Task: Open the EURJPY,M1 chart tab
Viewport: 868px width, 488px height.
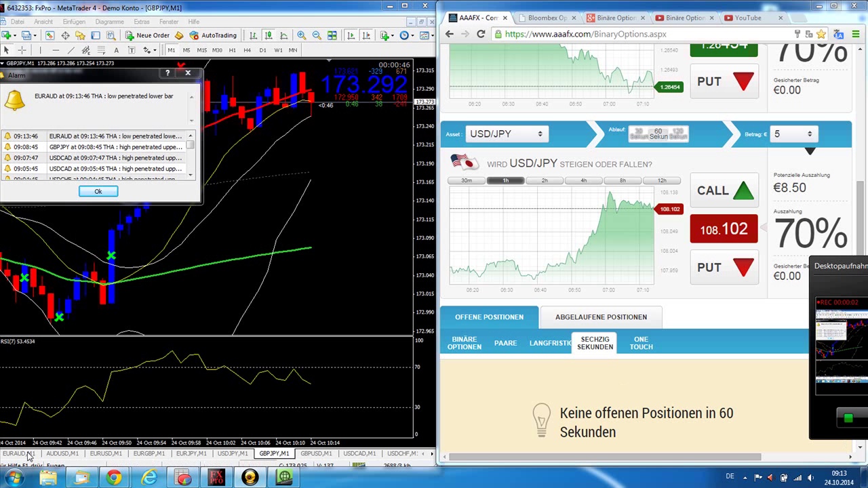Action: [x=191, y=453]
